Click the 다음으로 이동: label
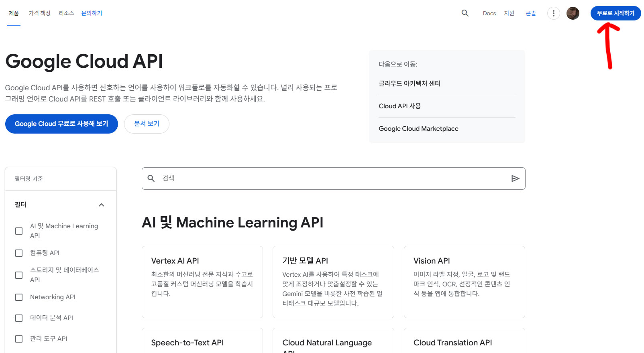The image size is (644, 353). [x=398, y=64]
